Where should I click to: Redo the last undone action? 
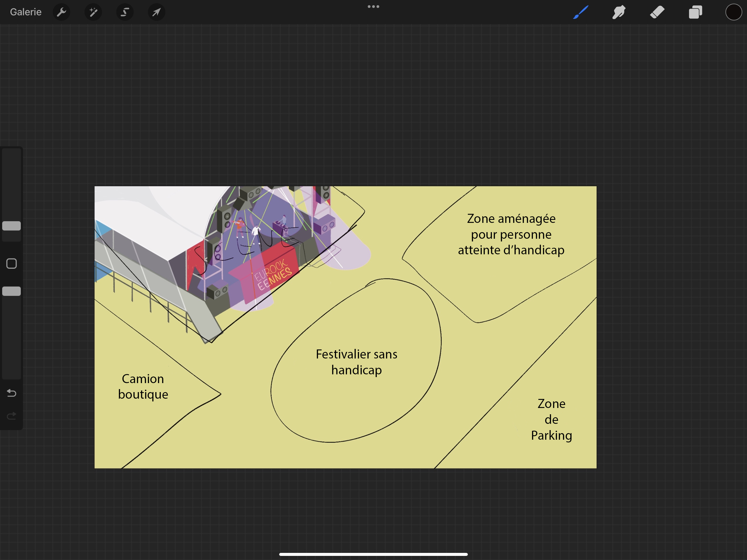tap(11, 416)
